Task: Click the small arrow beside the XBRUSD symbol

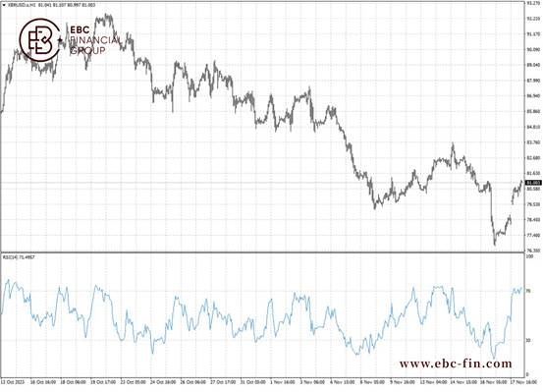Action: click(x=4, y=5)
